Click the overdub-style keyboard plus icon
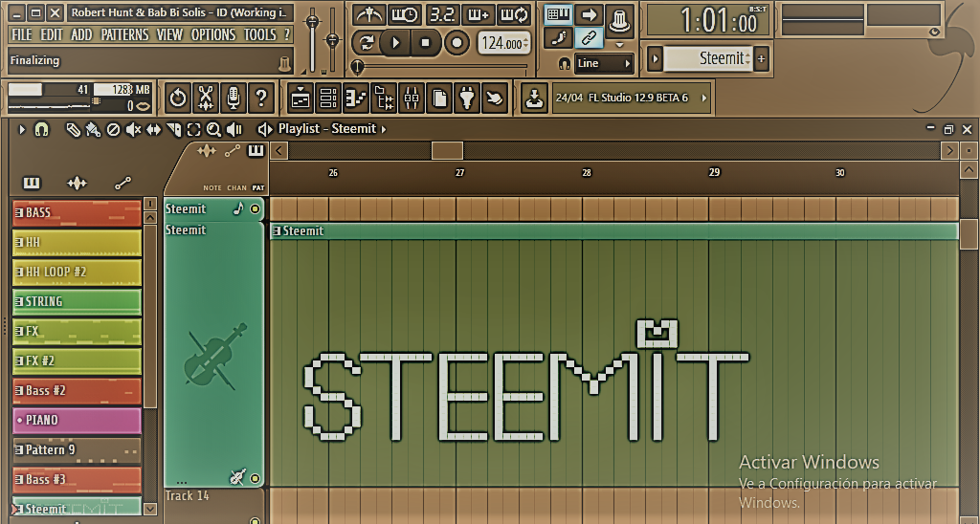This screenshot has width=980, height=524. pyautogui.click(x=479, y=15)
